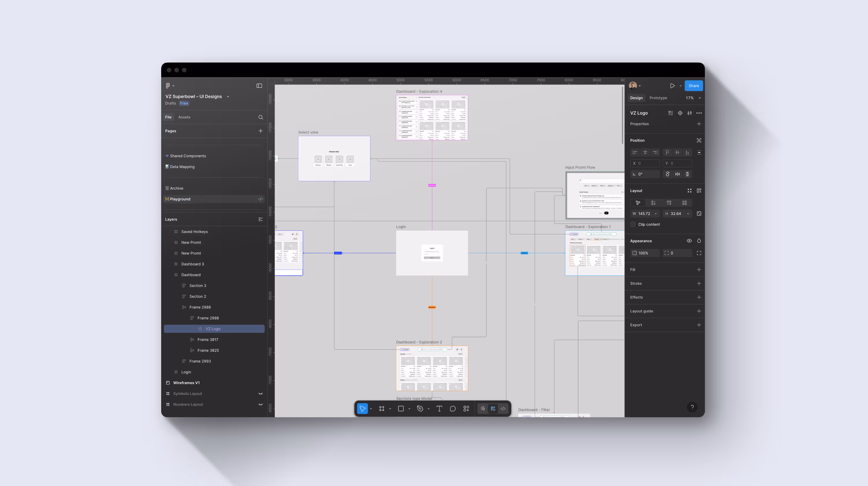Viewport: 868px width, 486px height.
Task: Open the Comment tool
Action: tap(453, 408)
